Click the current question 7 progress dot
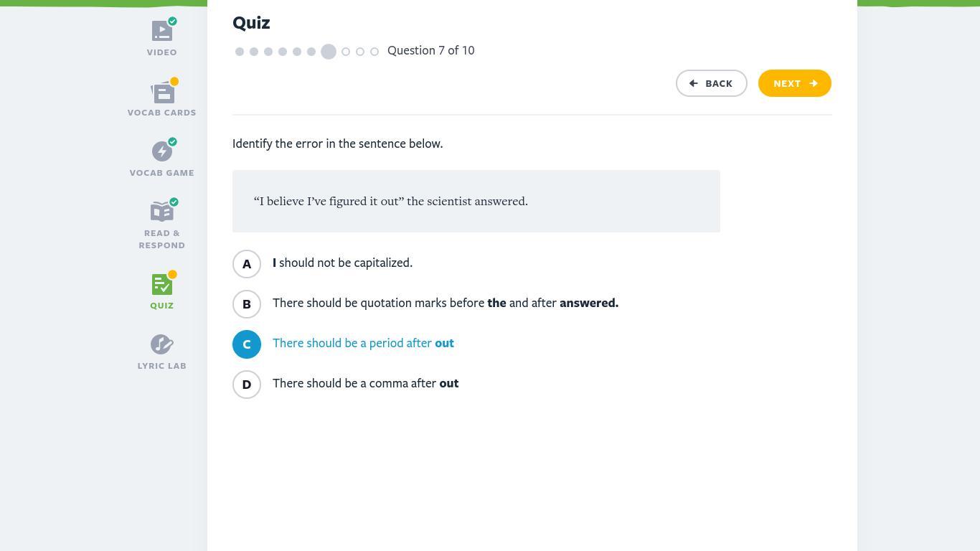The width and height of the screenshot is (980, 551). click(x=329, y=52)
